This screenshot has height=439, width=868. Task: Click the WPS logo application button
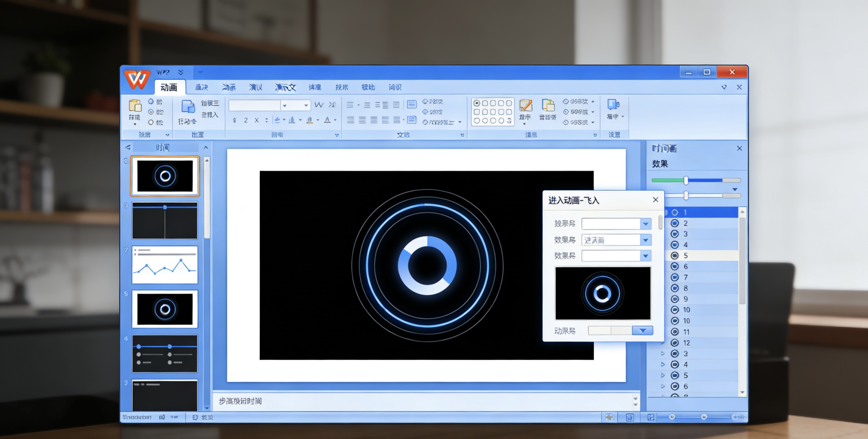[137, 80]
